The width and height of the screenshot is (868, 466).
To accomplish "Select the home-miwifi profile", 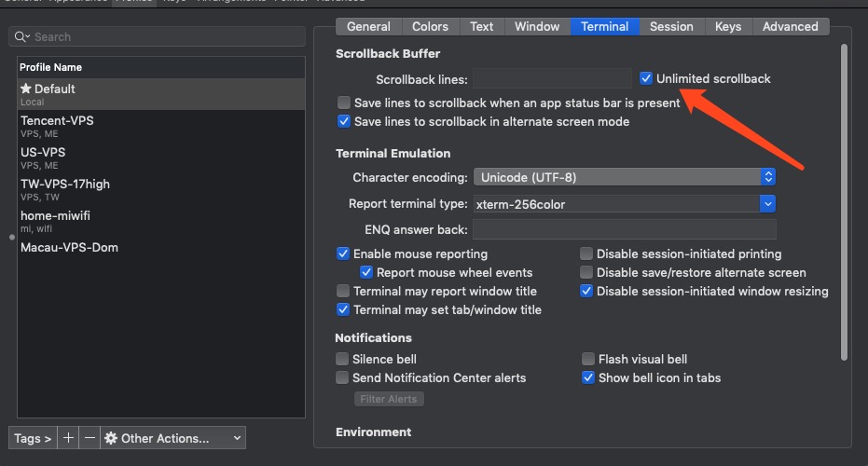I will click(x=161, y=221).
